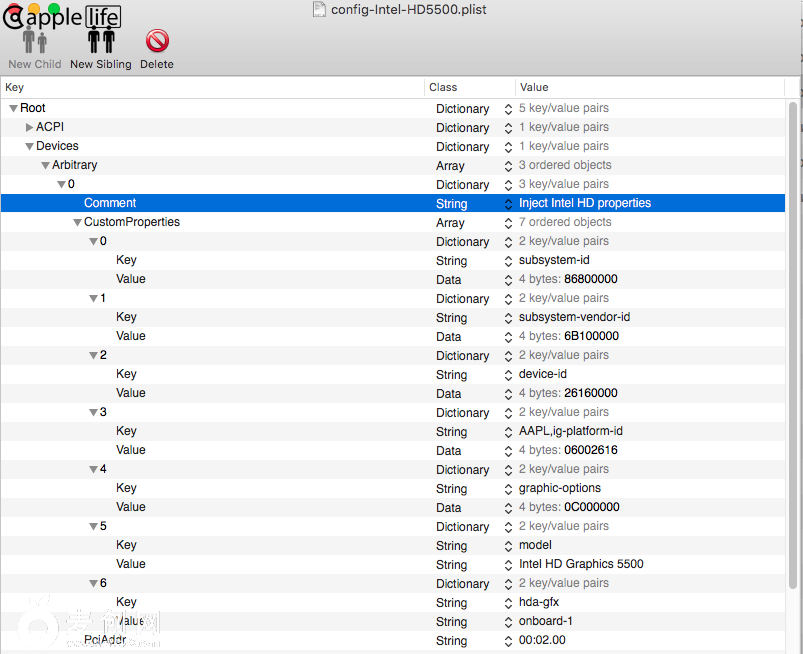Sort by the Key column header
The width and height of the screenshot is (803, 654).
click(x=200, y=87)
